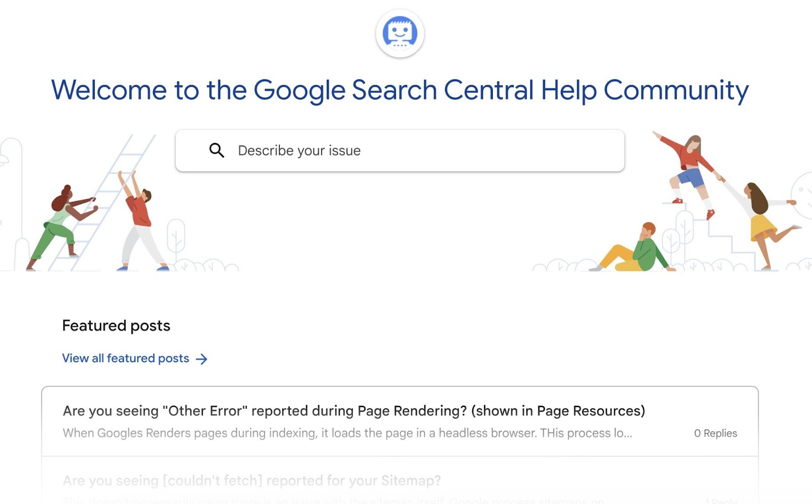The width and height of the screenshot is (812, 504).
Task: Click the second featured post card
Action: pyautogui.click(x=400, y=482)
